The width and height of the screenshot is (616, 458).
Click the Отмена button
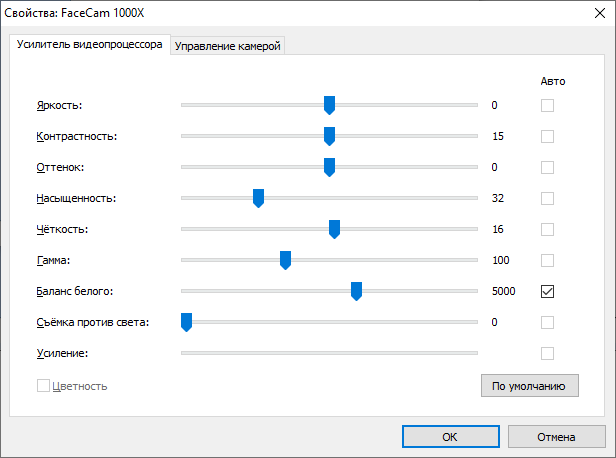556,437
